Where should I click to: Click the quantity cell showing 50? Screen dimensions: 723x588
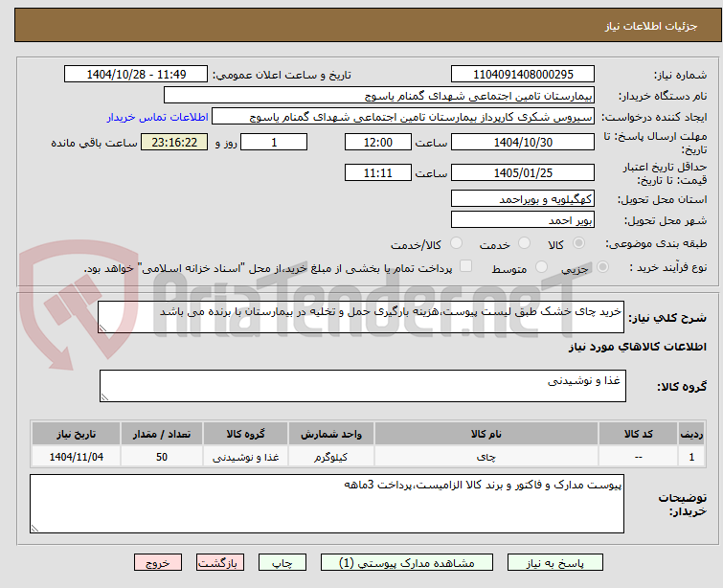(x=162, y=457)
